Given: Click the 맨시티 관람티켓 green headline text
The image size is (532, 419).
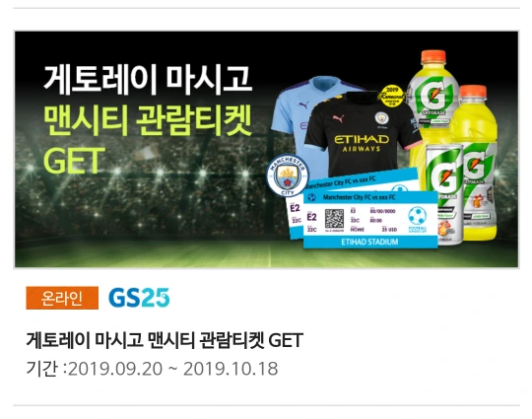Looking at the screenshot, I should pos(148,121).
